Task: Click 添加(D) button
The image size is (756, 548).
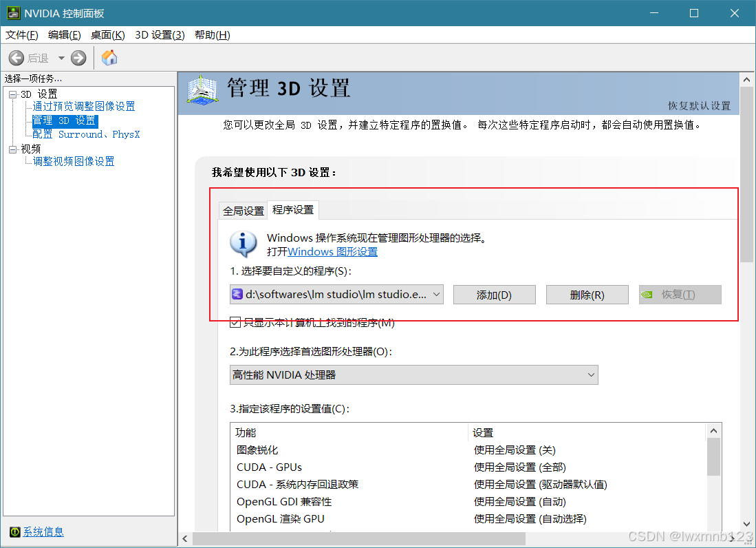Action: click(x=494, y=295)
